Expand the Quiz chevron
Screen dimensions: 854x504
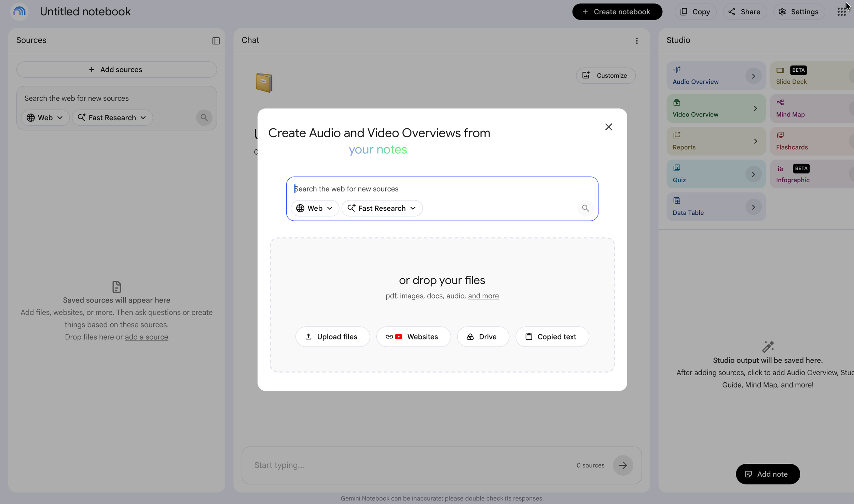(x=753, y=174)
